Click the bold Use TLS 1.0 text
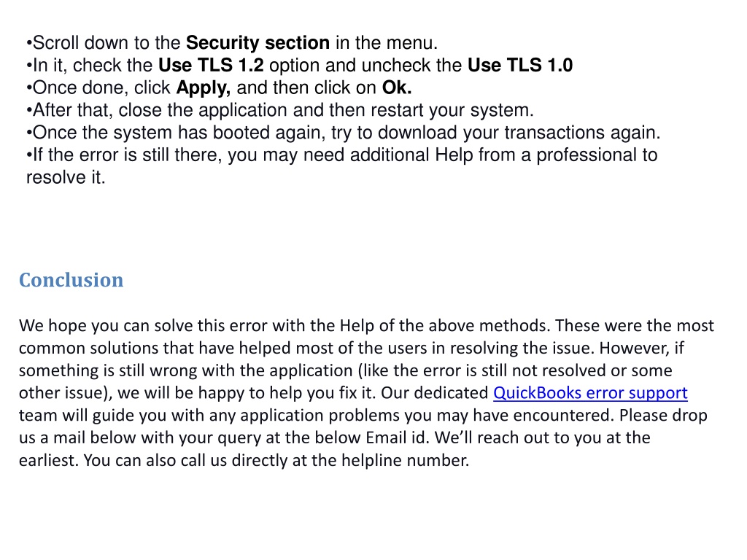Viewport: 747px width, 560px height. coord(519,65)
